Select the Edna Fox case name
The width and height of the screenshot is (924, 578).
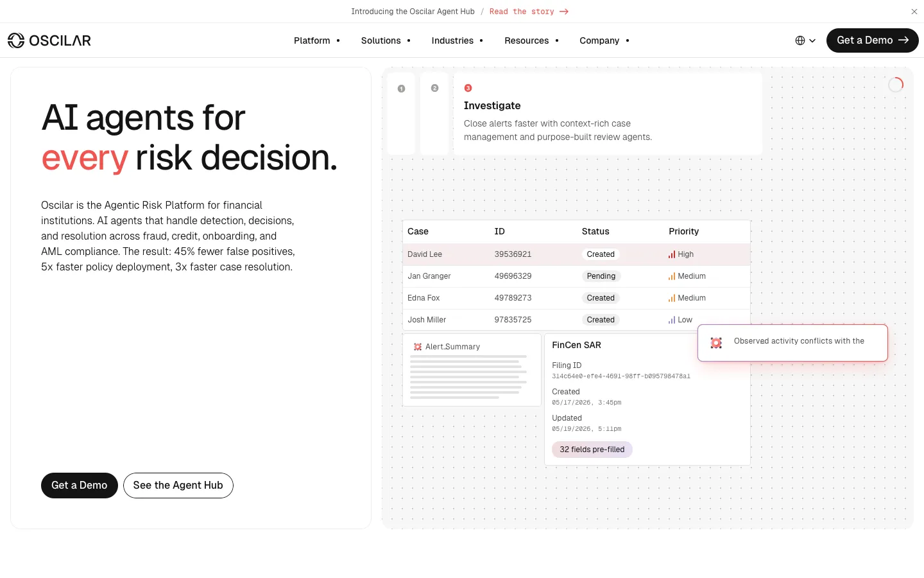click(424, 298)
